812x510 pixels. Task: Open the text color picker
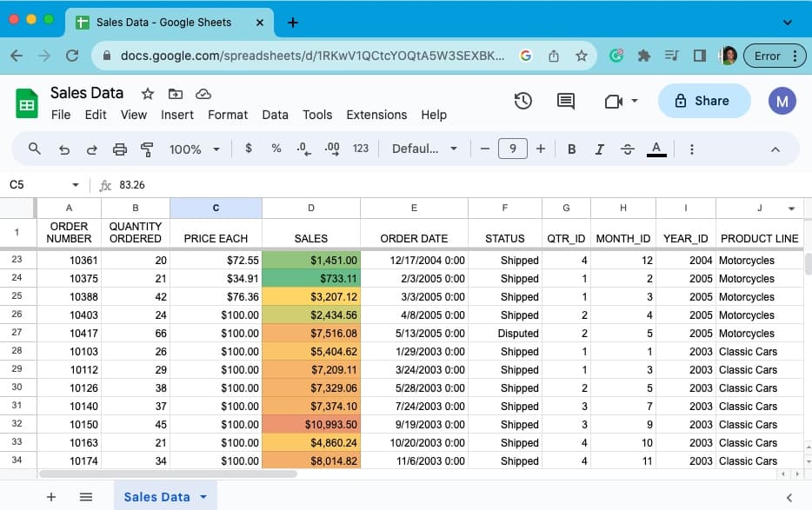(656, 149)
